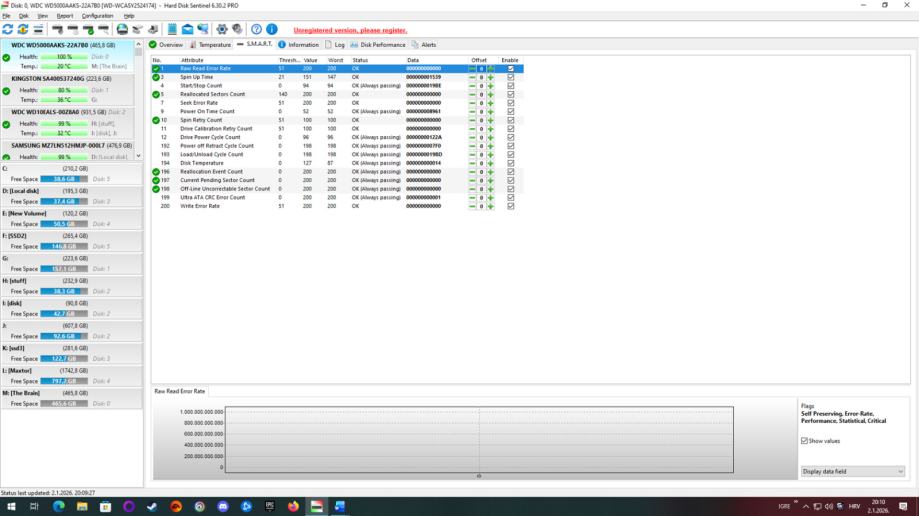
Task: Toggle Enable checkbox for Drive Power Cycle Count
Action: point(510,137)
